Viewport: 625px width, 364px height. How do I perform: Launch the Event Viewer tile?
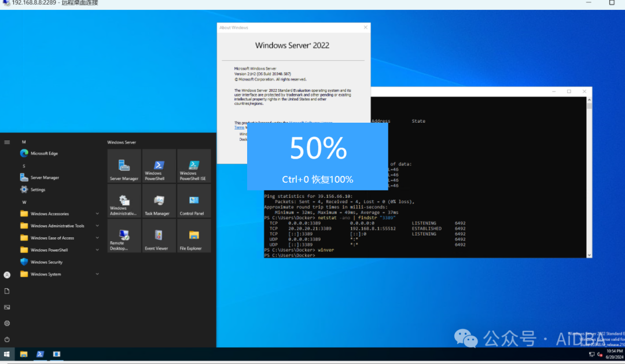[x=159, y=236]
